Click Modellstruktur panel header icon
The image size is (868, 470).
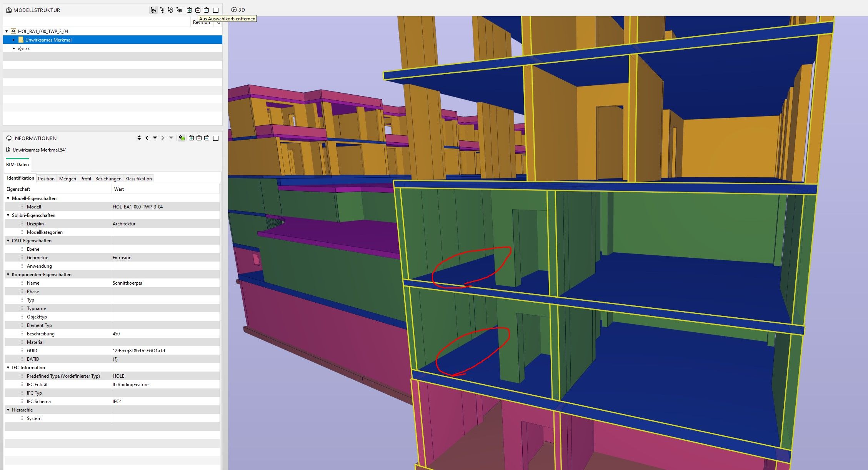(8, 10)
